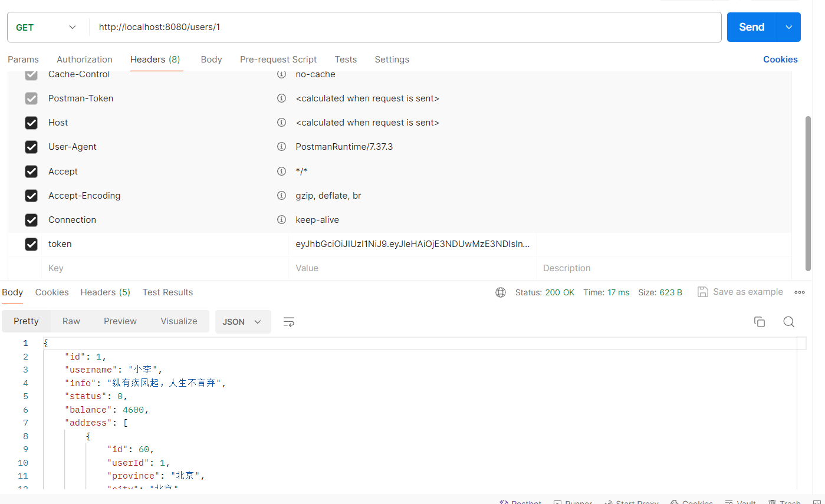Open the Trash from the bottom bar
This screenshot has width=825, height=504.
784,501
